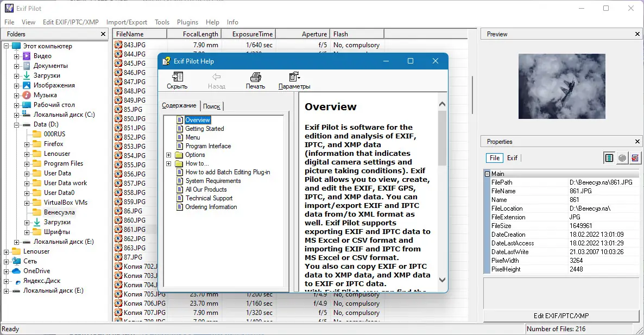The width and height of the screenshot is (644, 335).
Task: Switch Properties view to File
Action: (495, 158)
